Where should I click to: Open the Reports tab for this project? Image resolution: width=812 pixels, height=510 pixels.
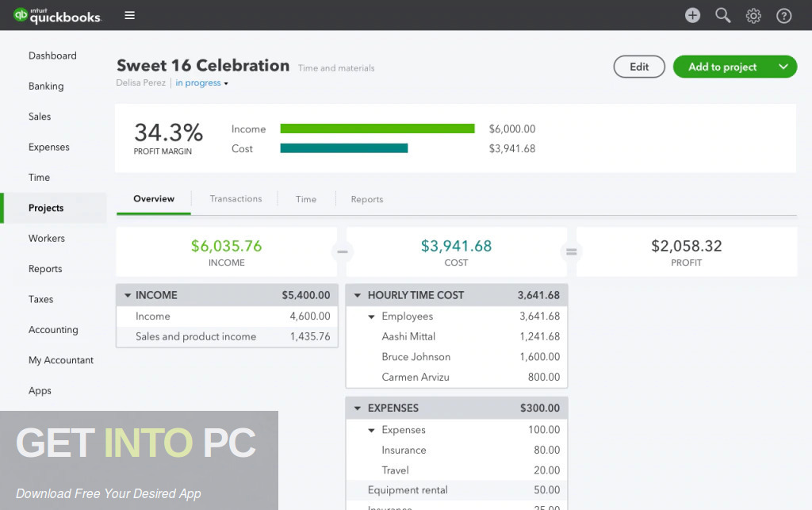366,199
